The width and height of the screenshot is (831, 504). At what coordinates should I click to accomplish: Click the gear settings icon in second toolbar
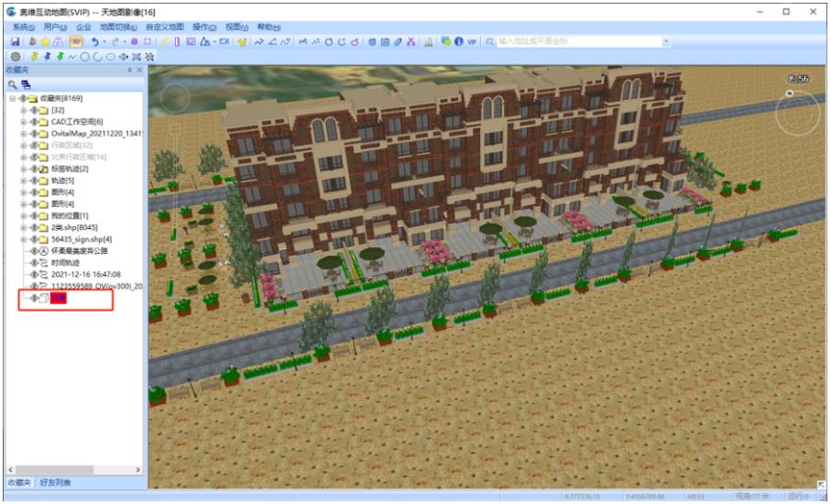16,56
